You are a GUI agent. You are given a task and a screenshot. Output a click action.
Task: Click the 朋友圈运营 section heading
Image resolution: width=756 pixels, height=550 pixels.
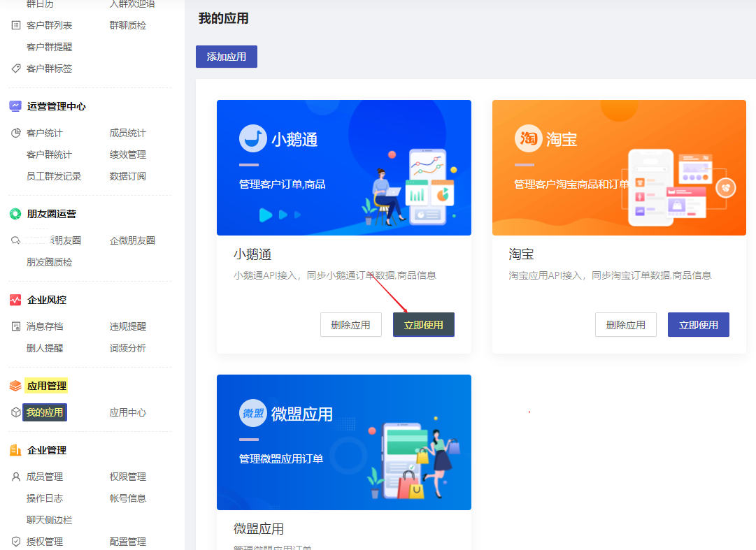pyautogui.click(x=52, y=214)
